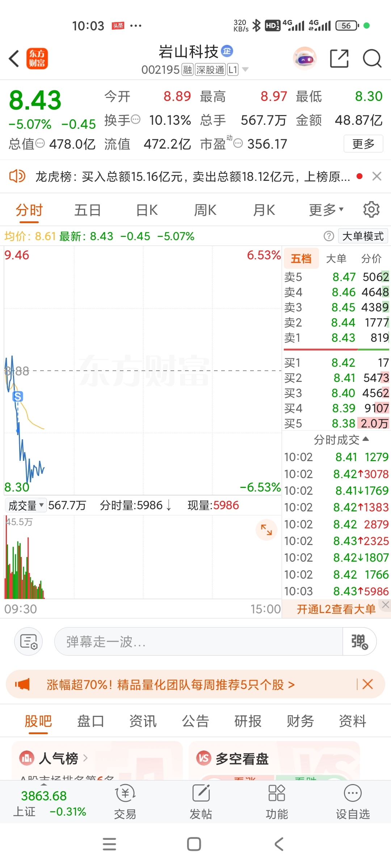Toggle 大单模式 large order mode

pyautogui.click(x=363, y=236)
